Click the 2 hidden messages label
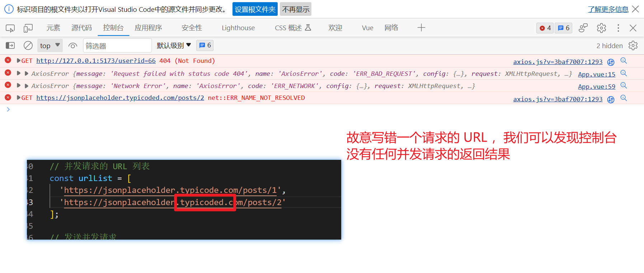Viewport: 644px width, 273px height. pos(610,46)
